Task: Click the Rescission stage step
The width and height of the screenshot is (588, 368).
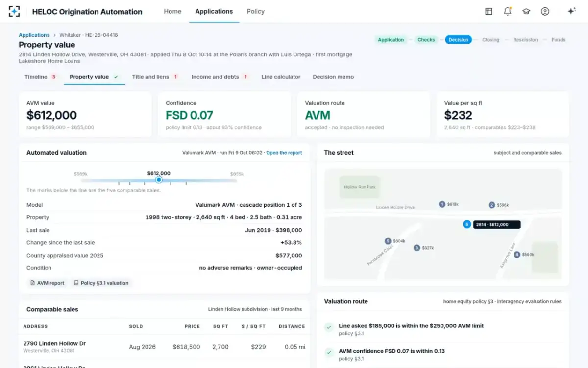Action: 525,40
